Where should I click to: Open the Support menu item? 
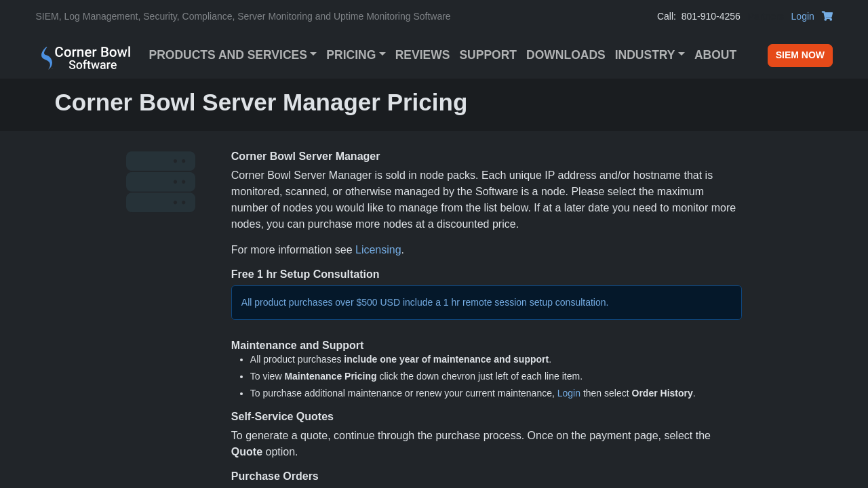coord(488,55)
